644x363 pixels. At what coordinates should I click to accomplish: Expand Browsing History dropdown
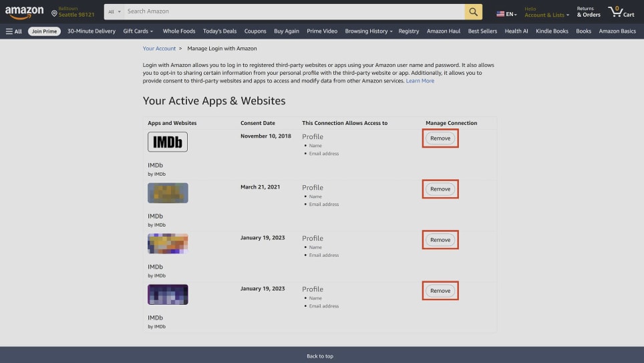[368, 31]
